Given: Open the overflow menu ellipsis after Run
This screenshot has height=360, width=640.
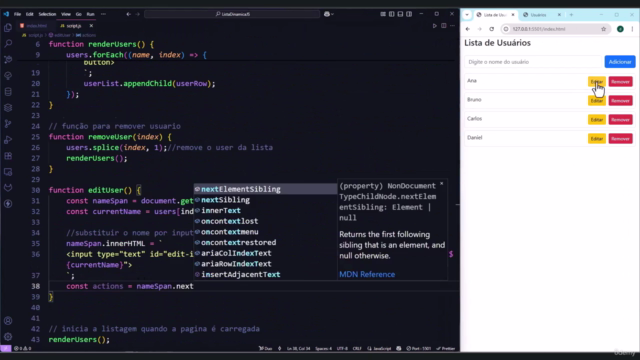Looking at the screenshot, I should click(x=103, y=14).
